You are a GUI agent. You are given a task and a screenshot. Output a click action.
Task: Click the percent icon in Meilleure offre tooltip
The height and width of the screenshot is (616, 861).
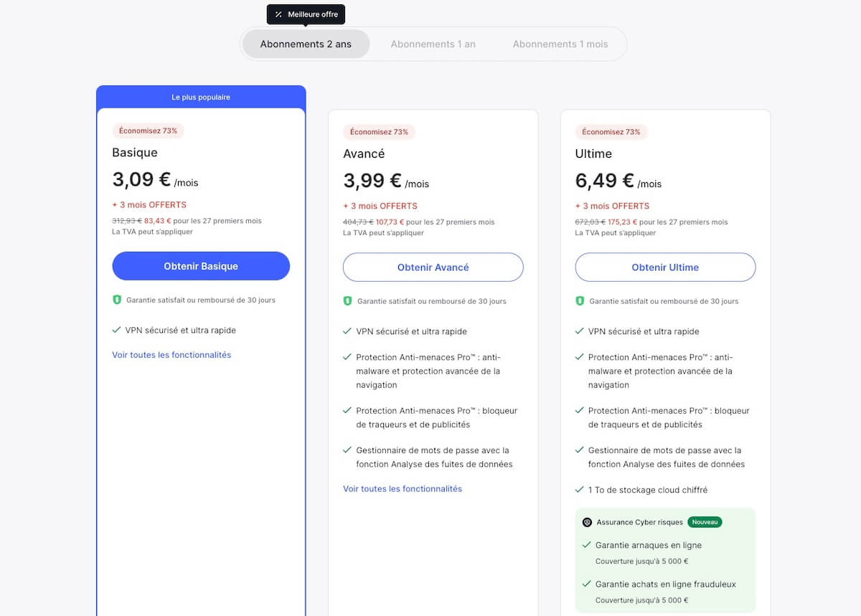pos(278,14)
